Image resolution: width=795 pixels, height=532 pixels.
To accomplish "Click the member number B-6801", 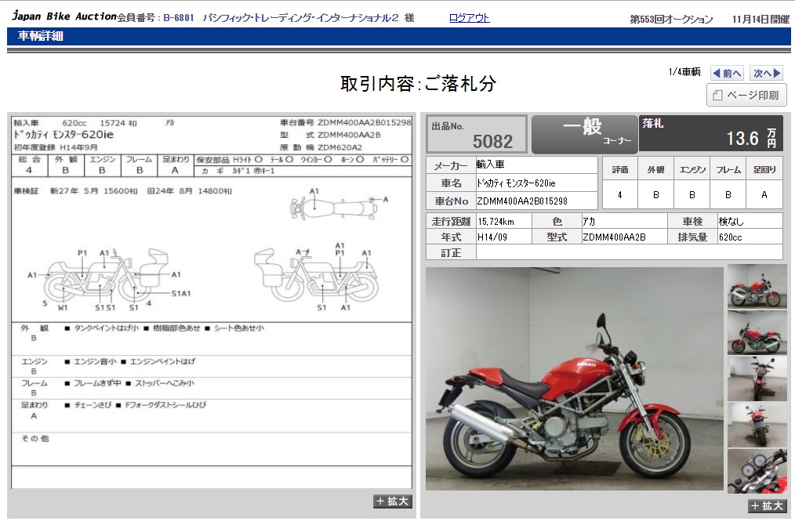I will pos(179,18).
